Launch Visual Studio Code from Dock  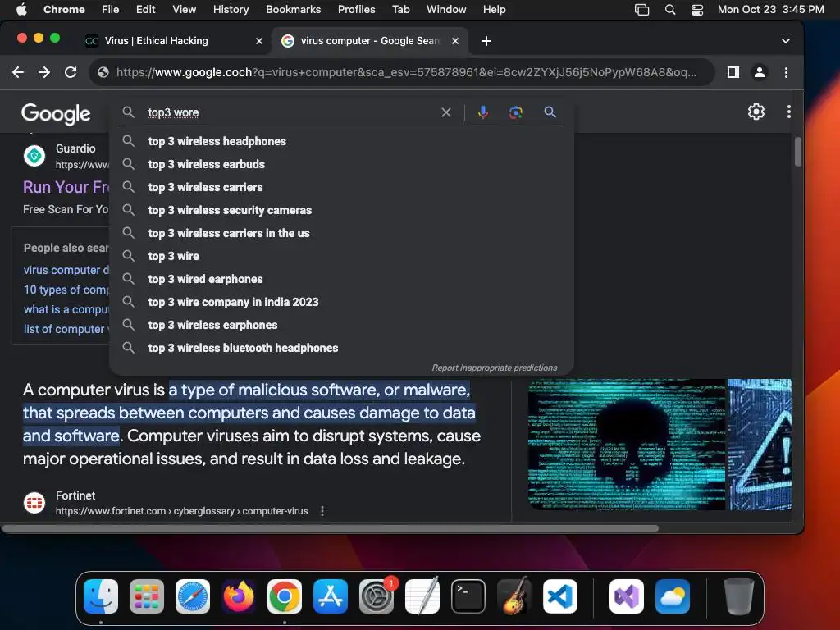pos(559,596)
